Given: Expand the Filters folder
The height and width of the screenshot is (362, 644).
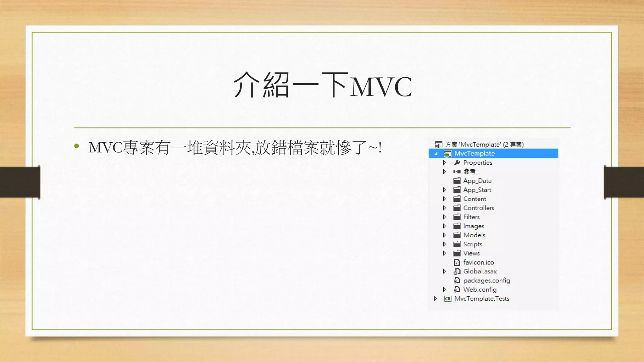Looking at the screenshot, I should tap(444, 217).
